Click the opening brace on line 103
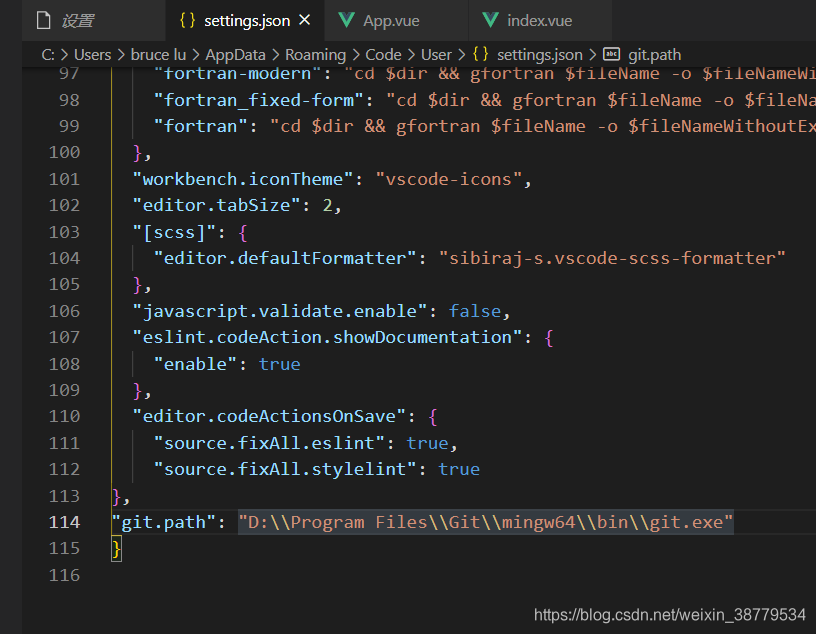This screenshot has height=634, width=816. coord(243,233)
